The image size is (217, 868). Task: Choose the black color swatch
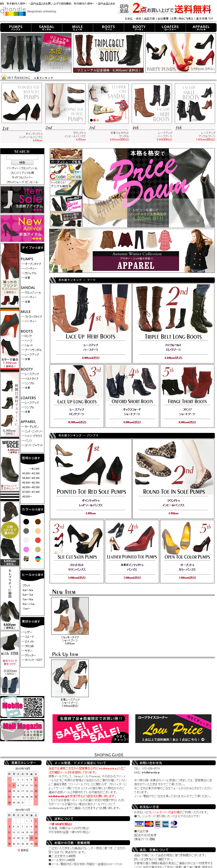26,522
